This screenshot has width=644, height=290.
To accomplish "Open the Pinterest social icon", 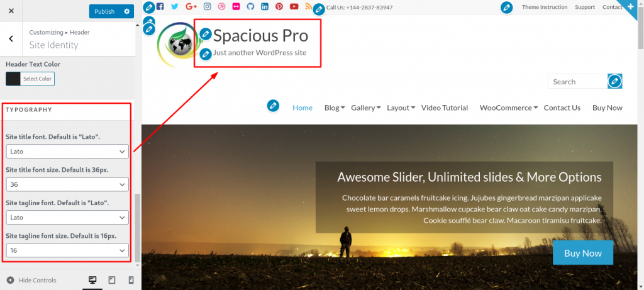I will (x=279, y=6).
